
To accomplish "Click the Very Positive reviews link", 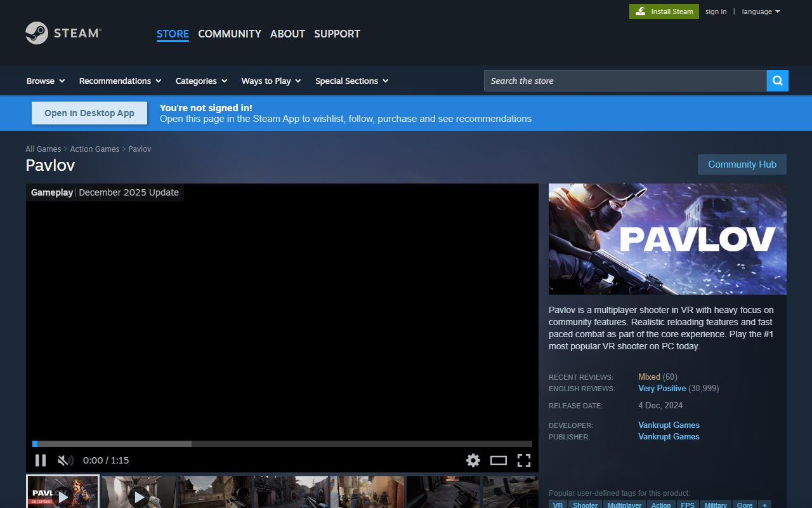I will pos(662,388).
